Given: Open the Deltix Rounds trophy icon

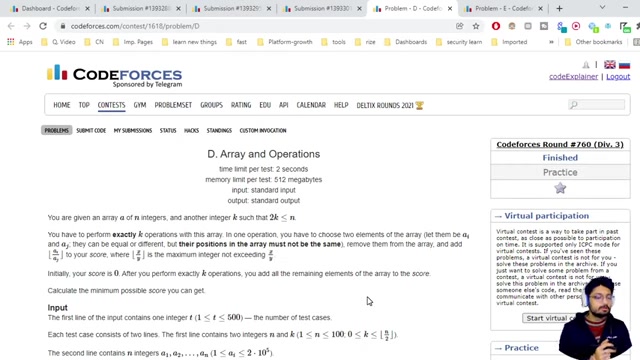Looking at the screenshot, I should pyautogui.click(x=420, y=105).
